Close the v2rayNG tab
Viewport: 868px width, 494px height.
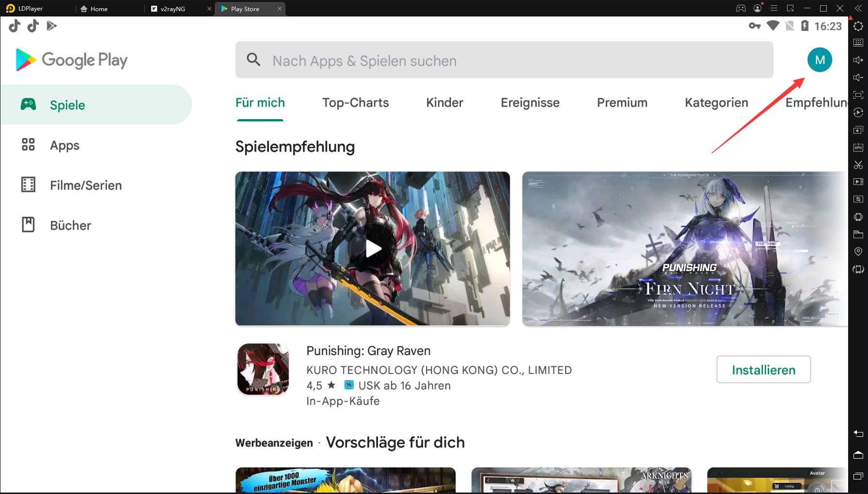point(209,9)
